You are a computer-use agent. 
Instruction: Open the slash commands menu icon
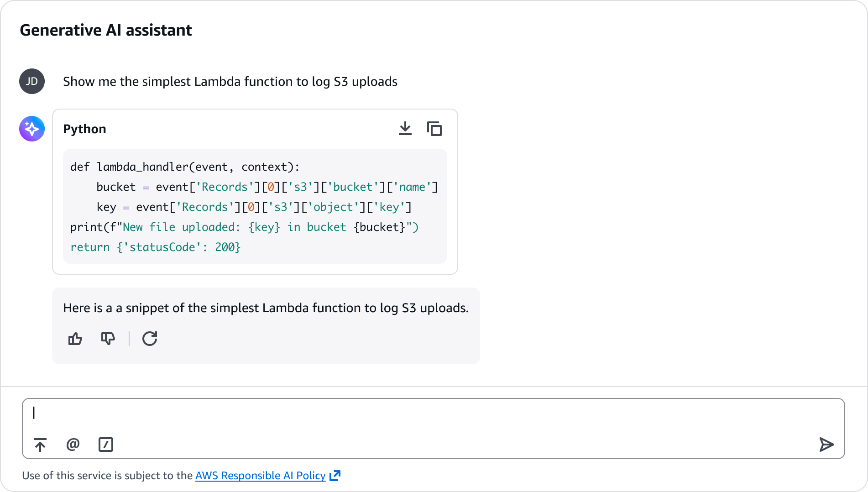[x=106, y=445]
